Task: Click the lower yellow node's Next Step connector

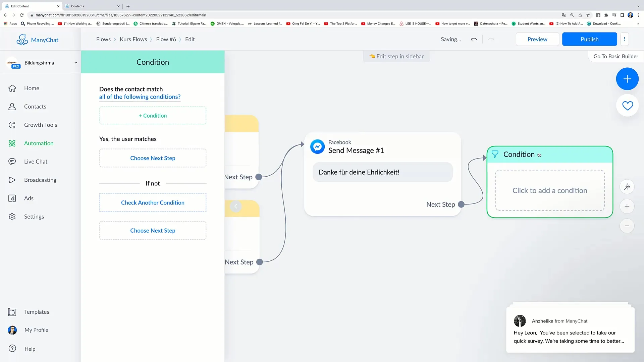Action: click(260, 262)
